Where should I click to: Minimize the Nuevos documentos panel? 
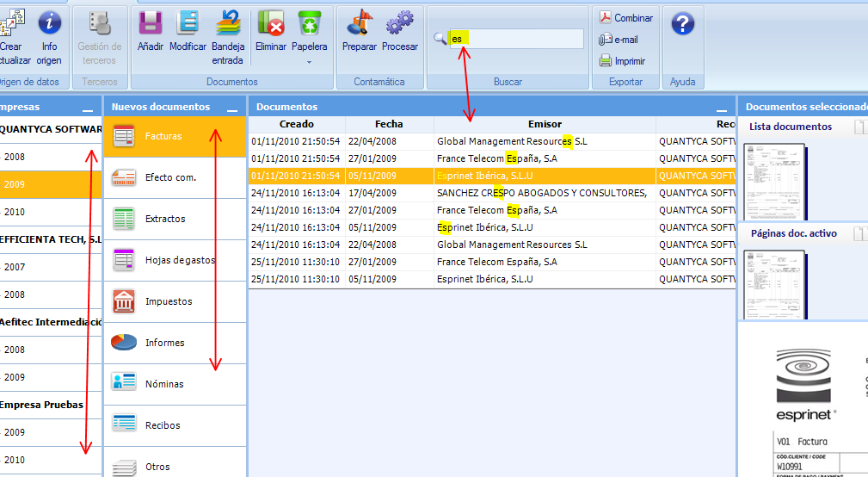point(232,109)
